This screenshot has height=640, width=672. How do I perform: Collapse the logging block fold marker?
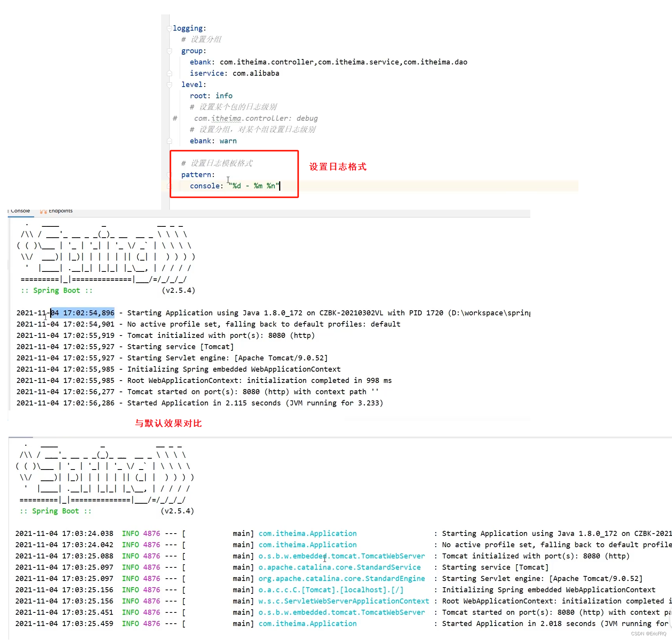169,28
